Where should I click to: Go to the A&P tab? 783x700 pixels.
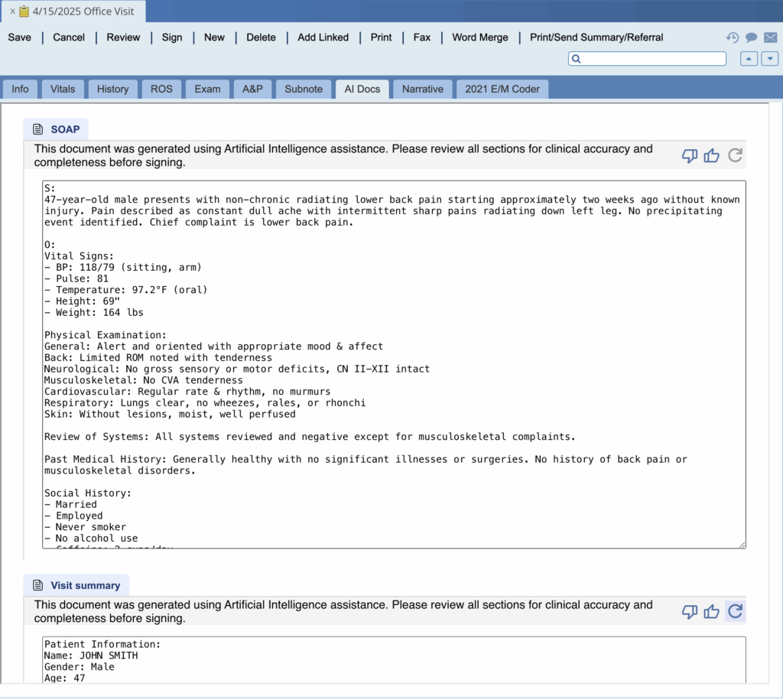(252, 89)
